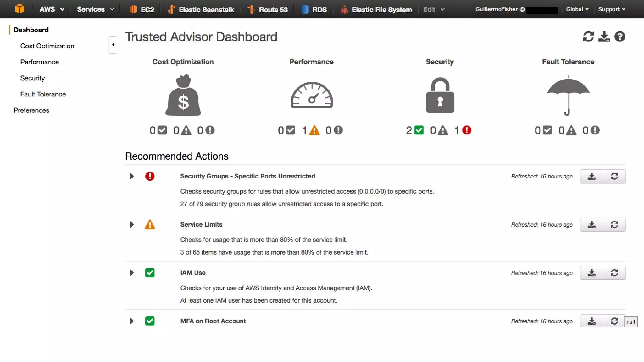The image size is (644, 362).
Task: Open the Services dropdown menu
Action: [x=95, y=9]
